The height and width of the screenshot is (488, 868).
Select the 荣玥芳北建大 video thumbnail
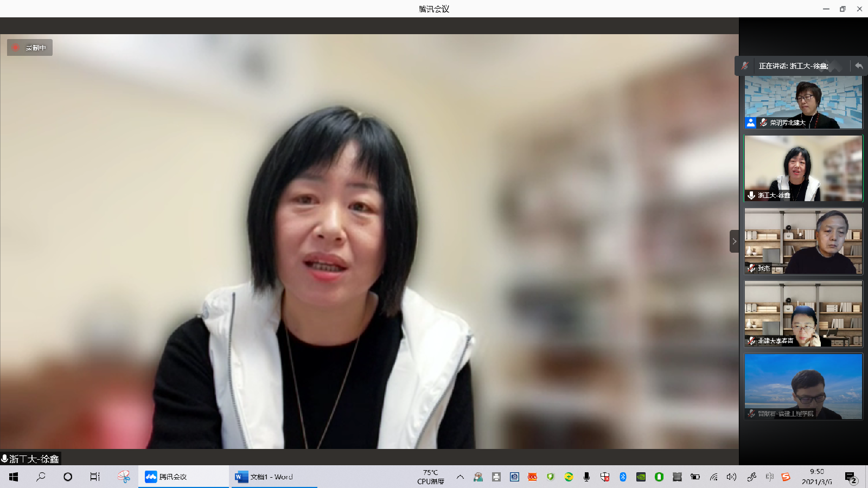click(803, 102)
